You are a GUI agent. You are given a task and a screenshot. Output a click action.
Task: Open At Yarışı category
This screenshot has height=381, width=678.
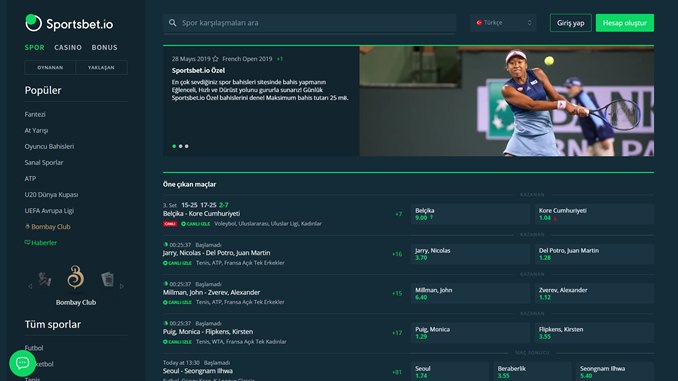click(x=36, y=130)
